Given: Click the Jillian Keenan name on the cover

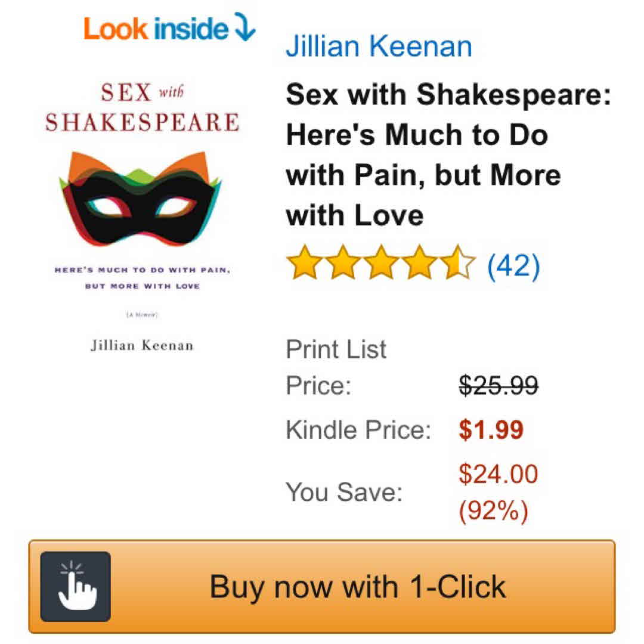Looking at the screenshot, I should [x=142, y=345].
